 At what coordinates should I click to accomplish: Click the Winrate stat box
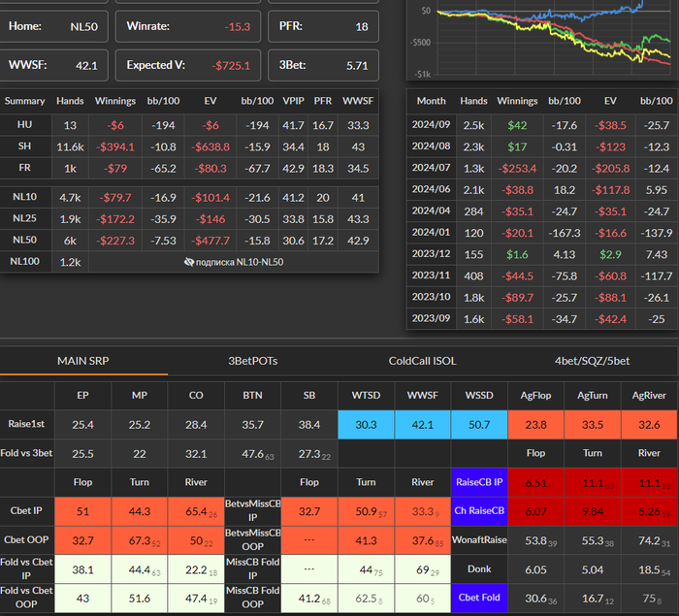188,26
